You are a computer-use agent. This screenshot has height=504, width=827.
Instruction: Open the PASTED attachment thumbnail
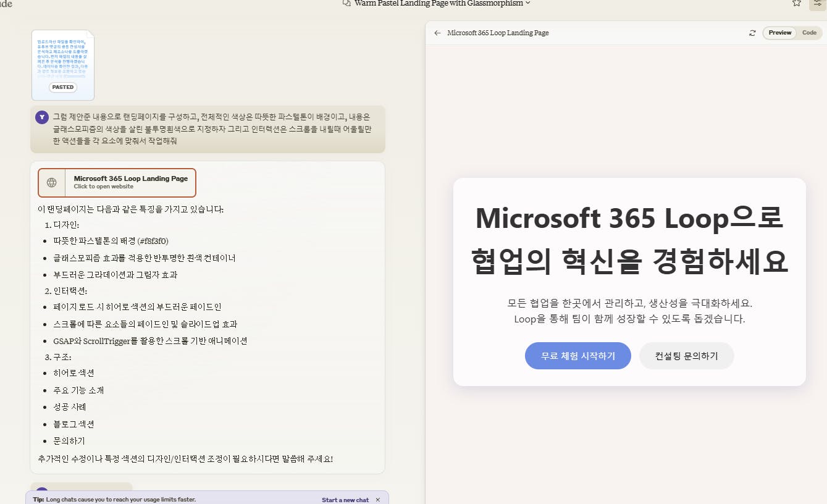(63, 65)
